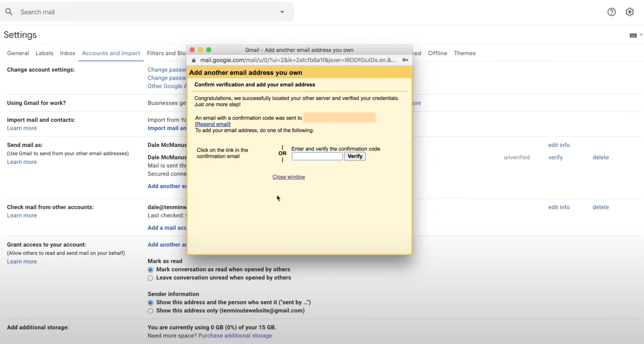Open the Settings gear icon

[x=629, y=12]
